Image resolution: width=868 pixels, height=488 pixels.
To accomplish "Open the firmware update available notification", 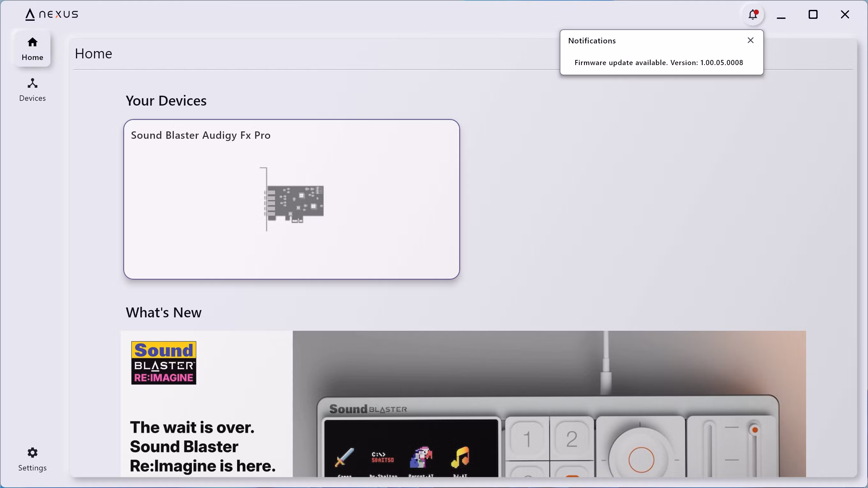I will coord(658,63).
